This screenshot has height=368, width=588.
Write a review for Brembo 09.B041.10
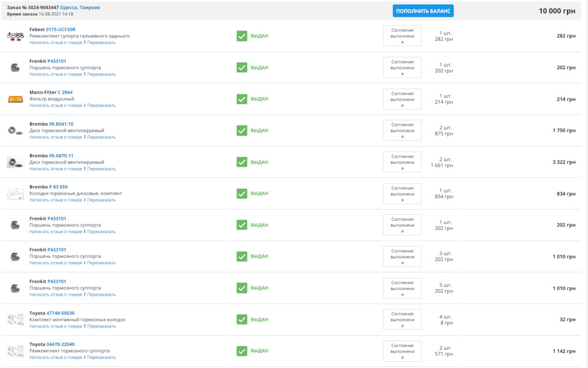[x=56, y=137]
